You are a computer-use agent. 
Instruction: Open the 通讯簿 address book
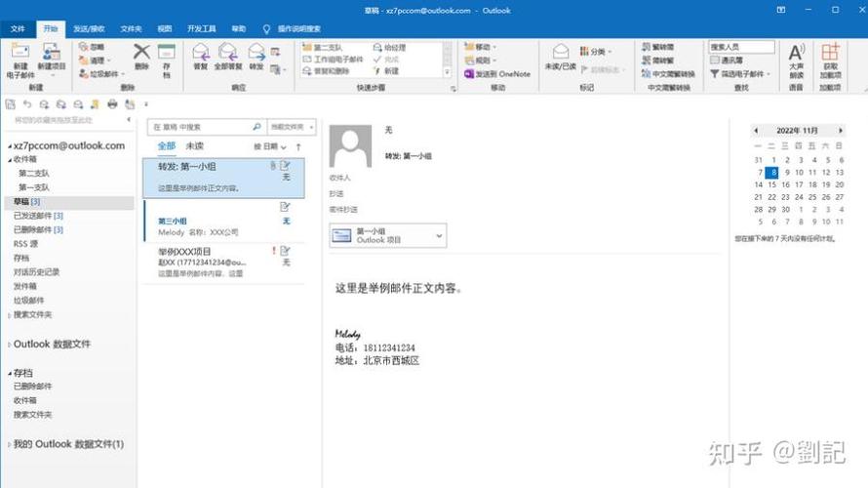coord(727,60)
